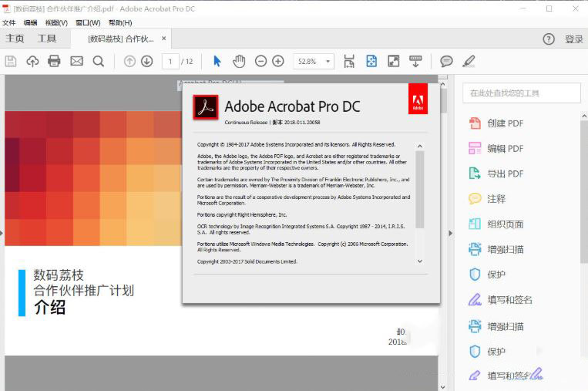This screenshot has height=391, width=588.
Task: Activate the arrow selection tool
Action: click(217, 61)
